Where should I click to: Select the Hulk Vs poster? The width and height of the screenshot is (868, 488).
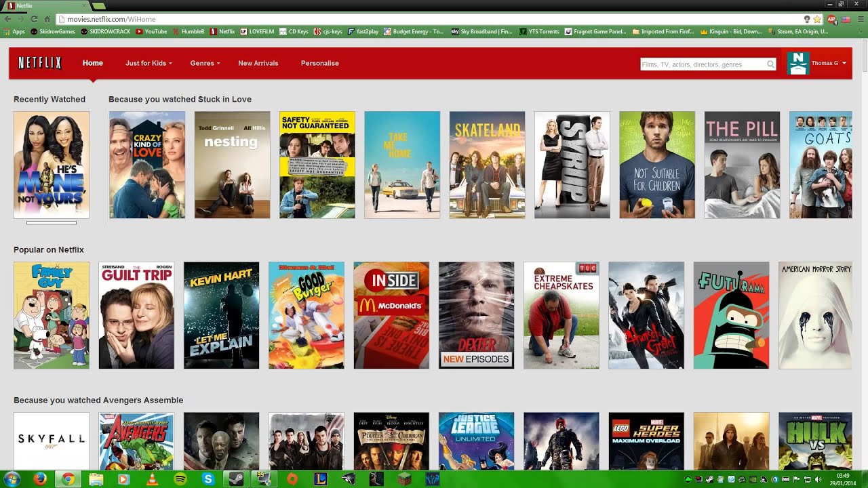point(816,441)
